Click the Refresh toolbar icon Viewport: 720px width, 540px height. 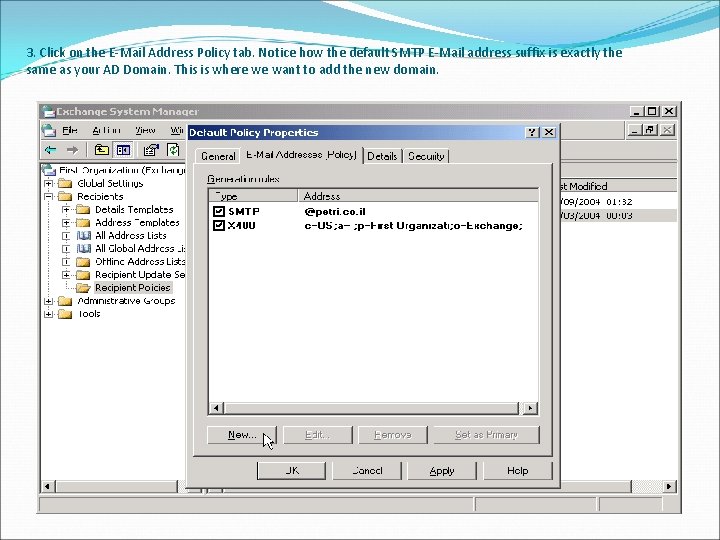pyautogui.click(x=173, y=150)
